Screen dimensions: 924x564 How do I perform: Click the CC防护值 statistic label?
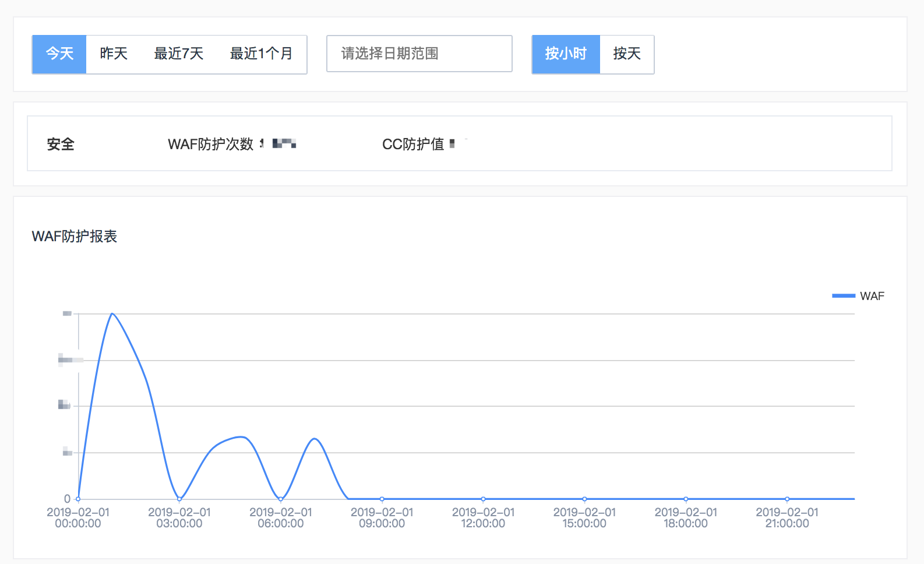click(413, 144)
